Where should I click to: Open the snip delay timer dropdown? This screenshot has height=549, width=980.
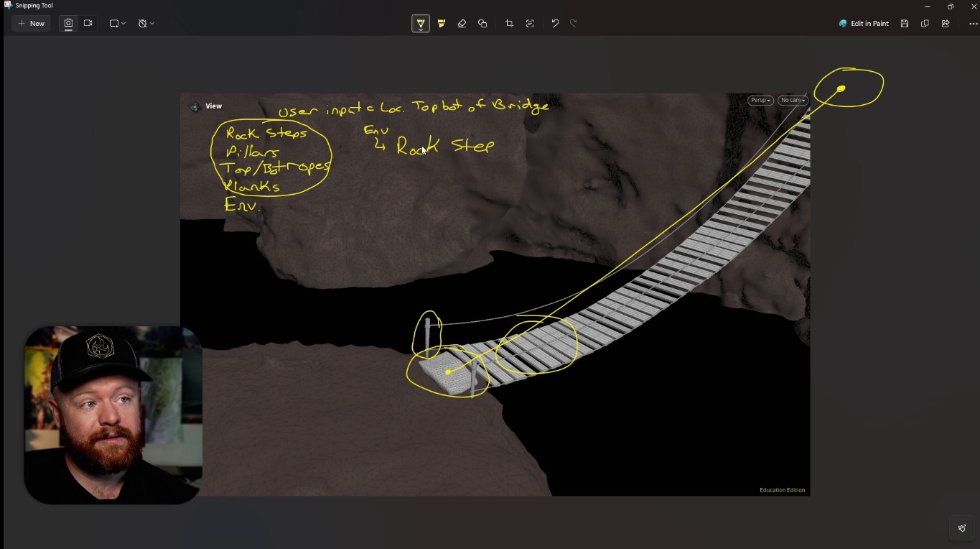pos(146,24)
